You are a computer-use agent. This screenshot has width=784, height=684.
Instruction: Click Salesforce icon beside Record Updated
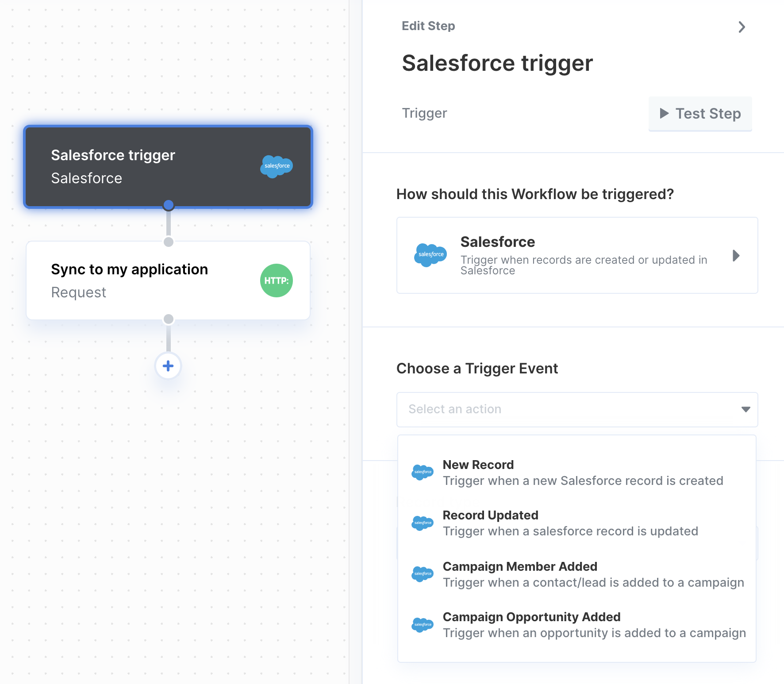[423, 523]
